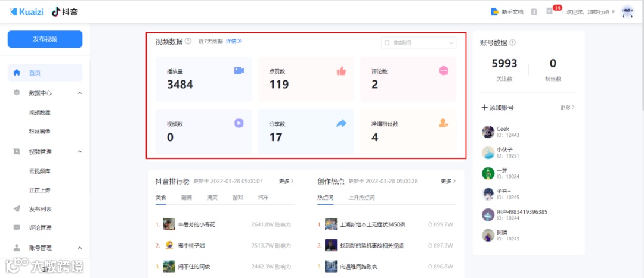Viewport: 644px width, 278px height.
Task: Open 粉丝画像 in the sidebar
Action: coord(40,131)
